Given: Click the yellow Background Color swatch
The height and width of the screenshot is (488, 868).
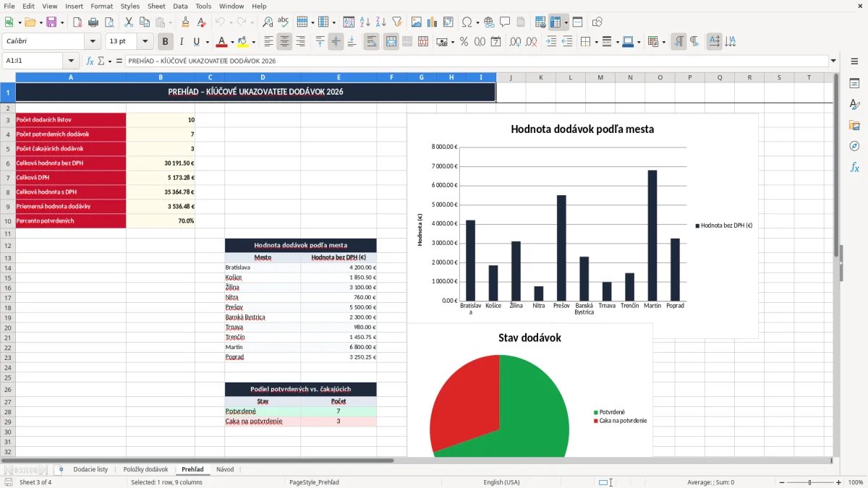Looking at the screenshot, I should click(243, 42).
